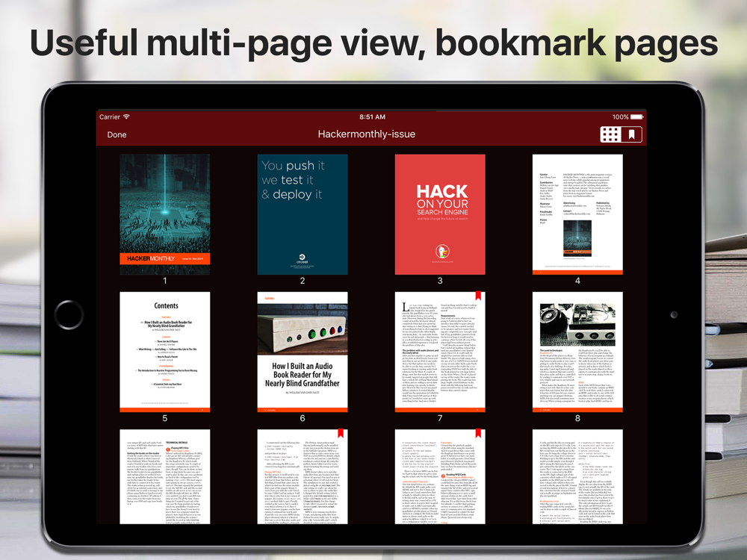
Task: Open page 5 Contents thumbnail
Action: 165,352
